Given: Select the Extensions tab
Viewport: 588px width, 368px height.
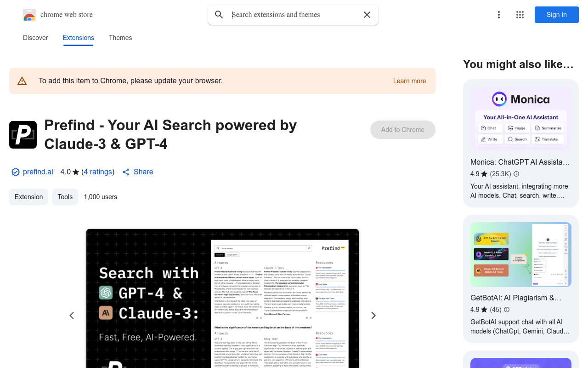Looking at the screenshot, I should click(79, 38).
